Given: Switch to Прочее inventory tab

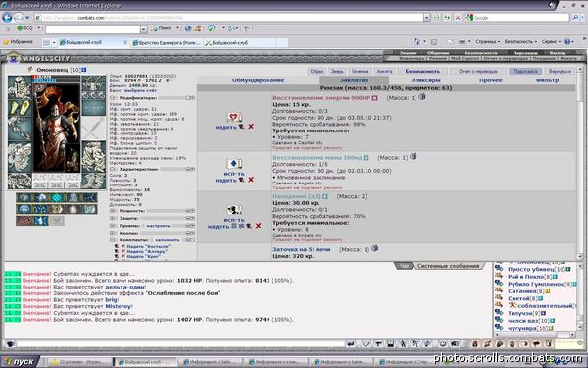Looking at the screenshot, I should pyautogui.click(x=491, y=80).
